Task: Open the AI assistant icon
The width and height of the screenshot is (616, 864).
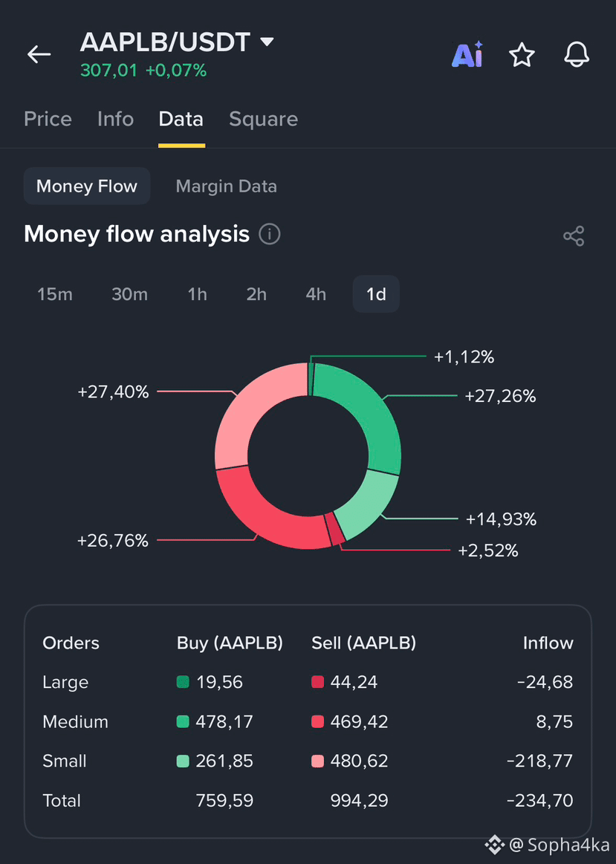Action: pos(467,54)
